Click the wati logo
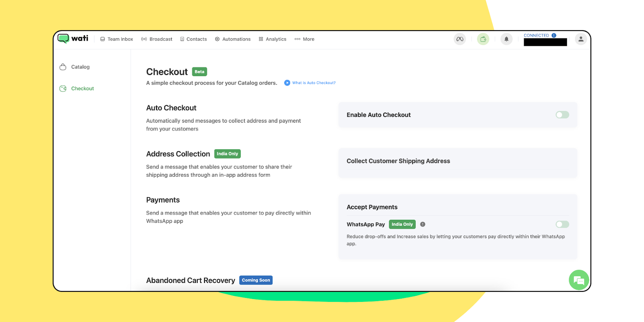644x322 pixels. point(73,39)
